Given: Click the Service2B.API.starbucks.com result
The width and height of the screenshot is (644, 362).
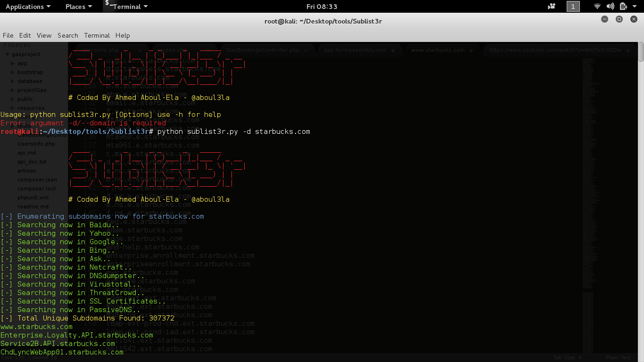Looking at the screenshot, I should click(58, 344).
